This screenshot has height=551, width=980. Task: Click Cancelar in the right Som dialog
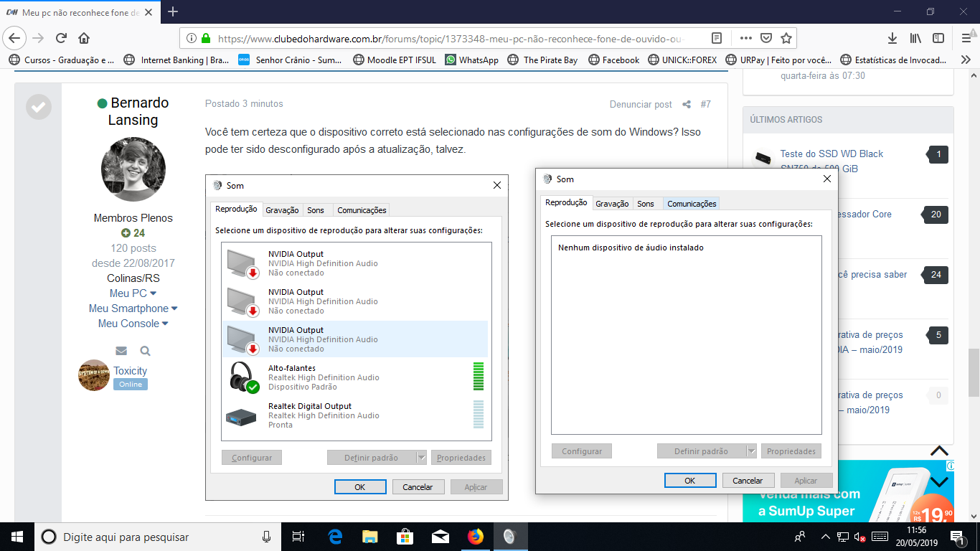tap(748, 481)
